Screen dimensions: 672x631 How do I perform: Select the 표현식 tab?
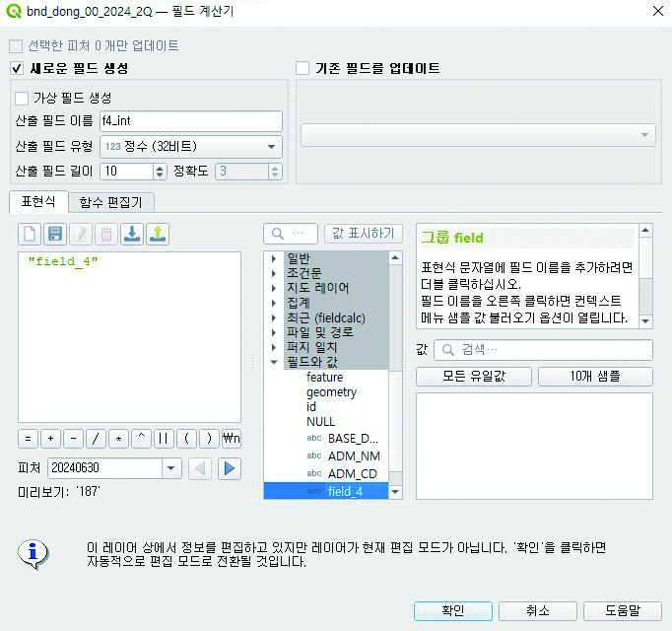click(x=38, y=202)
